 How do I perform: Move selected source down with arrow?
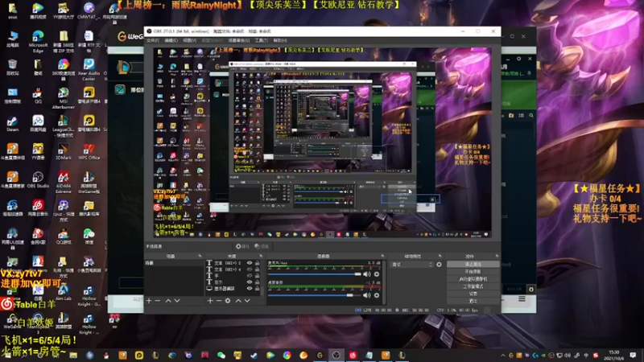tap(247, 301)
